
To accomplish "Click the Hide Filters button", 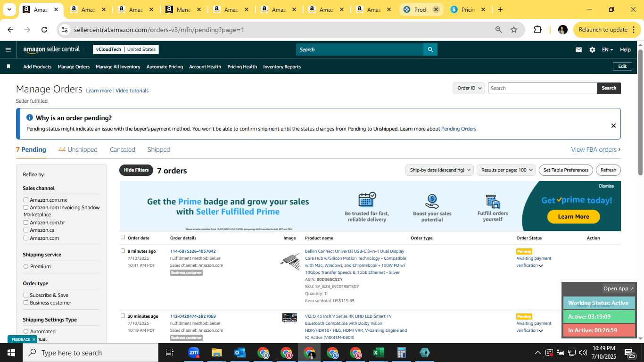I will (136, 170).
